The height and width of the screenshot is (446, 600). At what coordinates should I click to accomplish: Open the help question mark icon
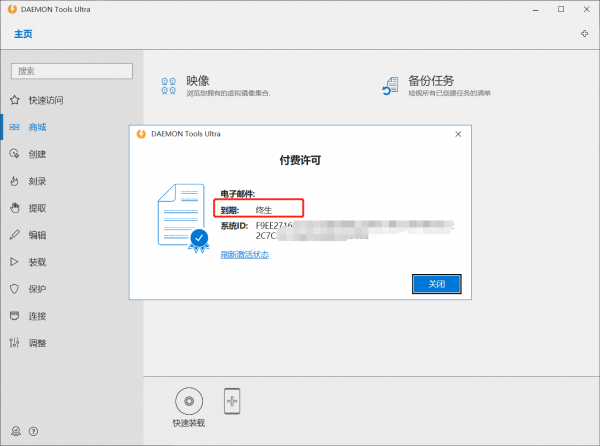(x=33, y=431)
